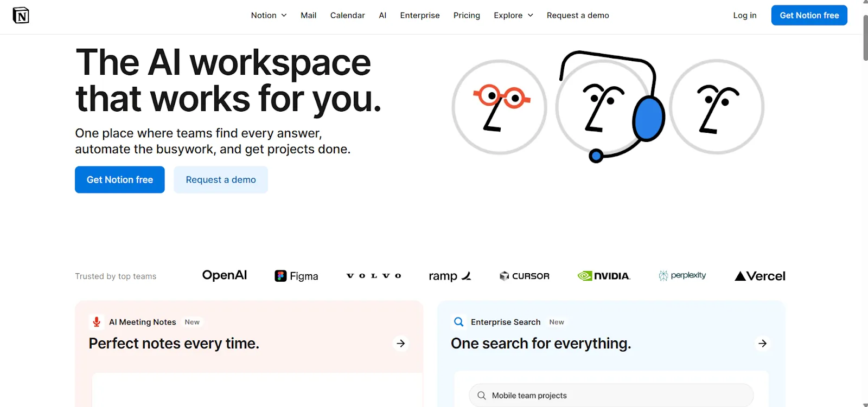Click the blue magnifier icon for Enterprise Search
Viewport: 868px width, 407px height.
[458, 322]
